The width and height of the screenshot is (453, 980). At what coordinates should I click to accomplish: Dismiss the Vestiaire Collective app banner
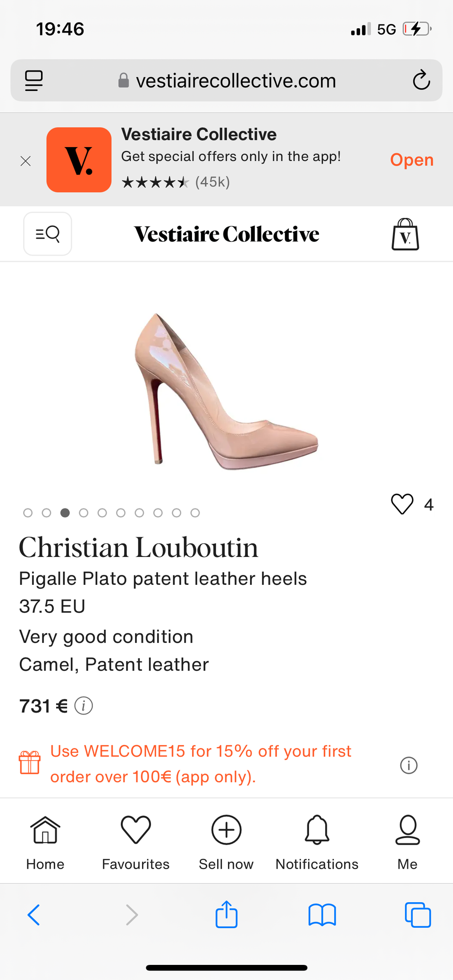point(26,161)
